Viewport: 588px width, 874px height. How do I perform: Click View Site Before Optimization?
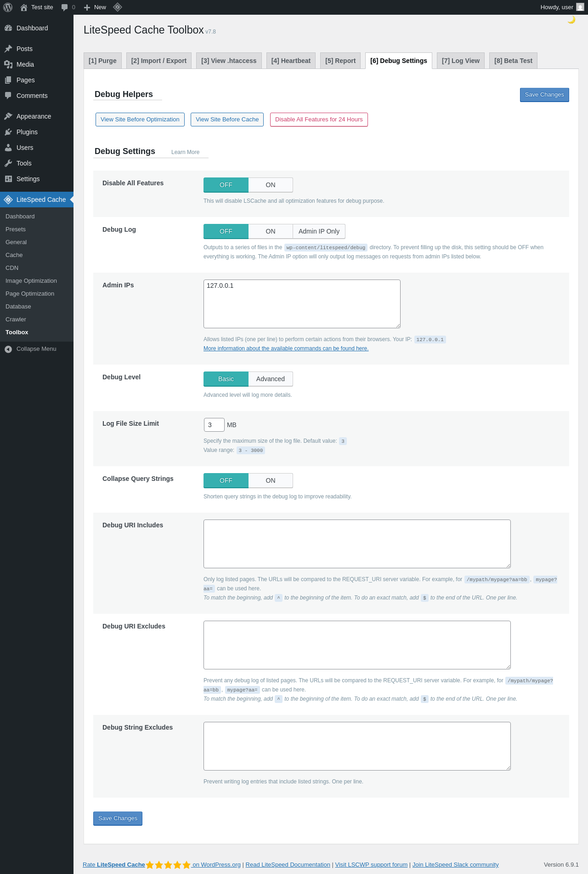(x=140, y=120)
